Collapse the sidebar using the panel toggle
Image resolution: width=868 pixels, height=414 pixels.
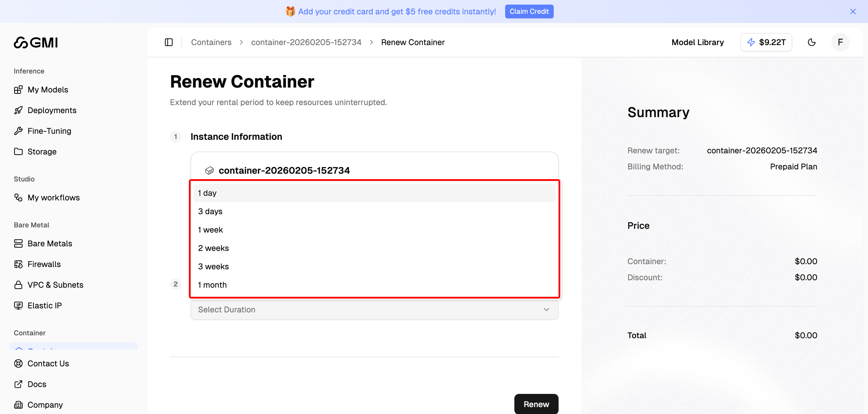point(168,42)
